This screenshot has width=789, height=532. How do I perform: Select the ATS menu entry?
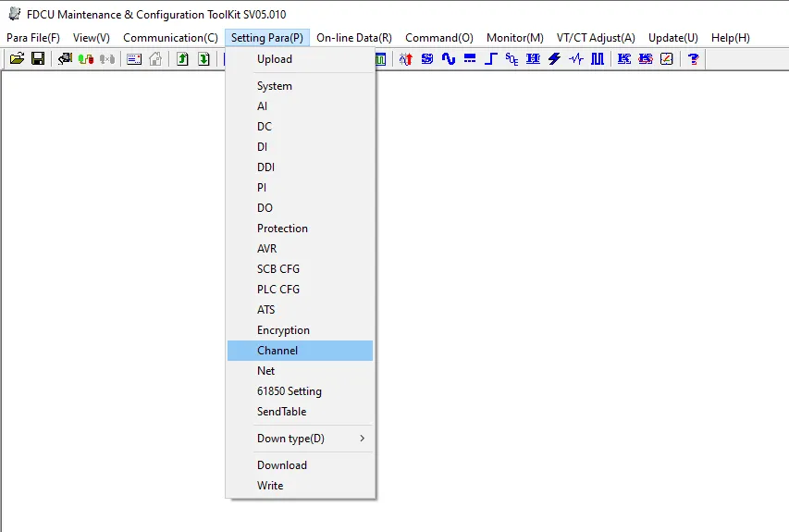300,310
